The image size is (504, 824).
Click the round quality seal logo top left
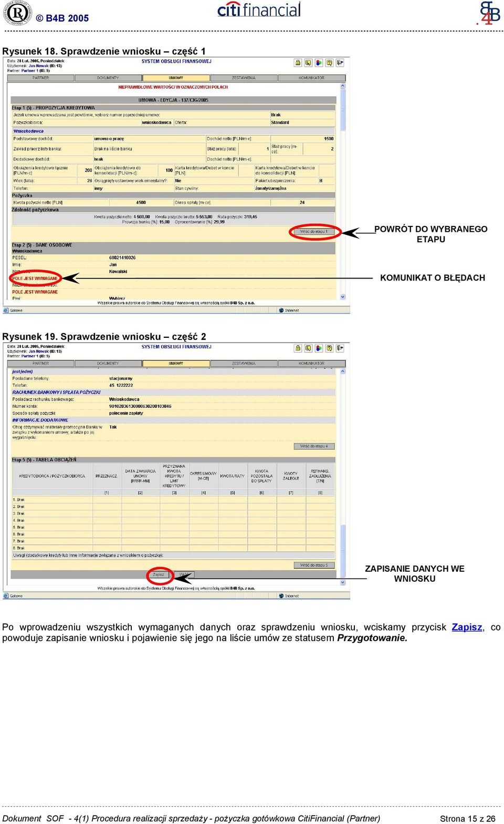[18, 13]
